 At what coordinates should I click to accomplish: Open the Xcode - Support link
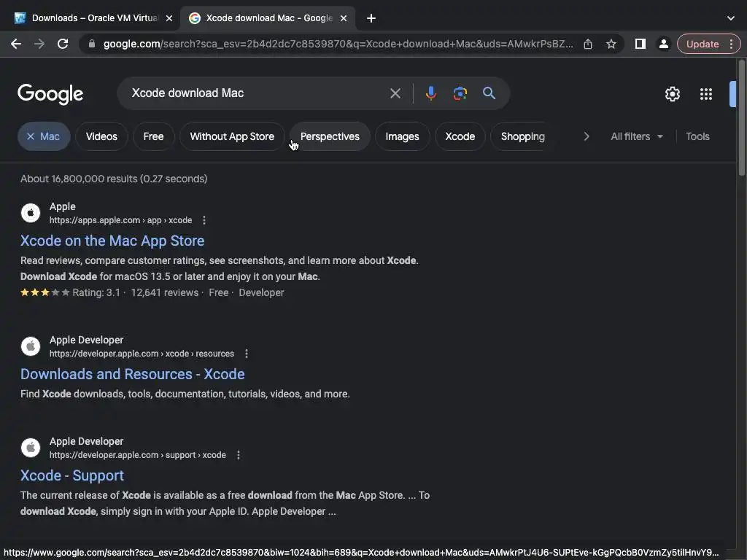(72, 475)
